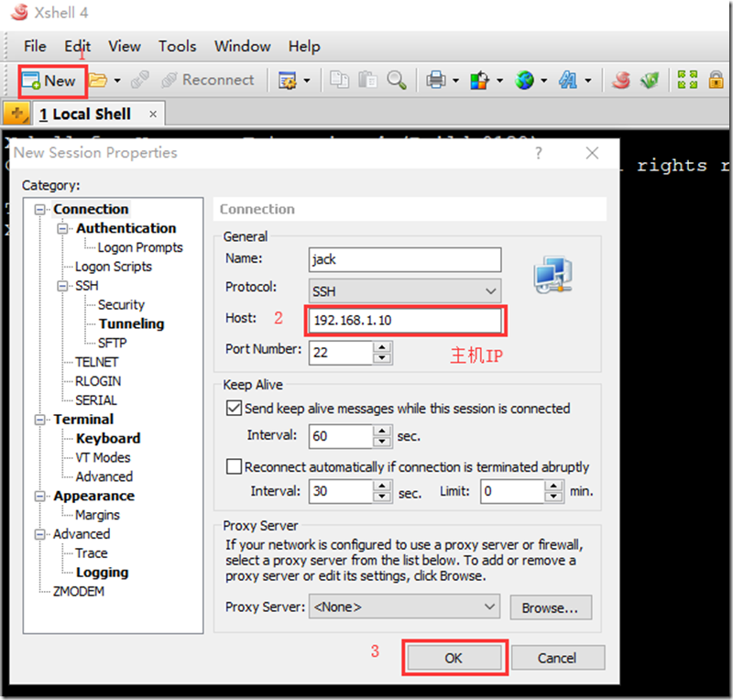The width and height of the screenshot is (733, 700).
Task: Open dropdown arrow beside properties icon
Action: coord(307,81)
